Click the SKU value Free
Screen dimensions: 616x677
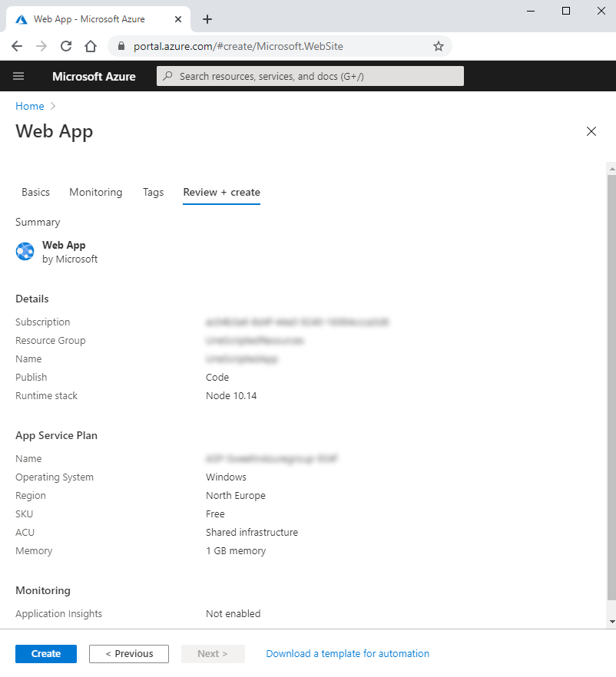tap(215, 514)
